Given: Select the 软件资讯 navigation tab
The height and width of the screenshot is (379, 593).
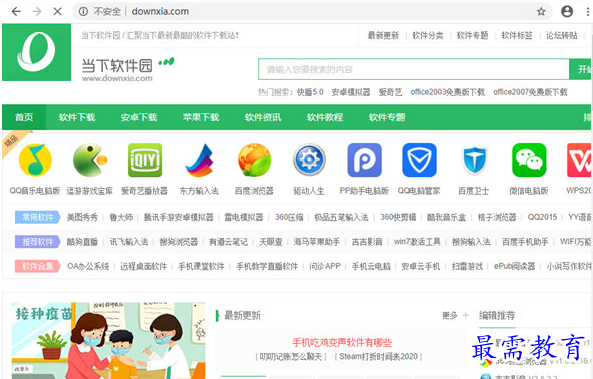Looking at the screenshot, I should 263,117.
